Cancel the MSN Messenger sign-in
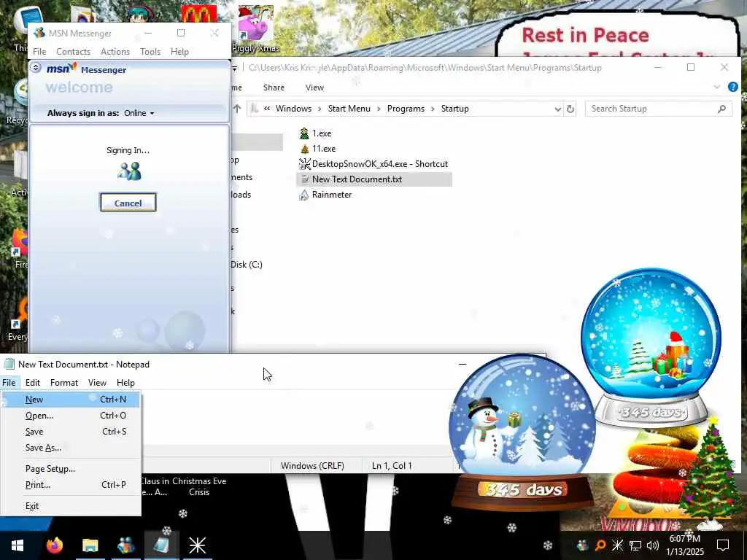 (128, 203)
